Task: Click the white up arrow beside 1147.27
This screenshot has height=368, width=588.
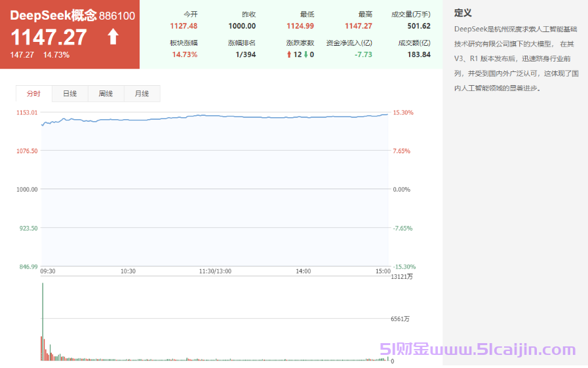Action: coord(113,37)
